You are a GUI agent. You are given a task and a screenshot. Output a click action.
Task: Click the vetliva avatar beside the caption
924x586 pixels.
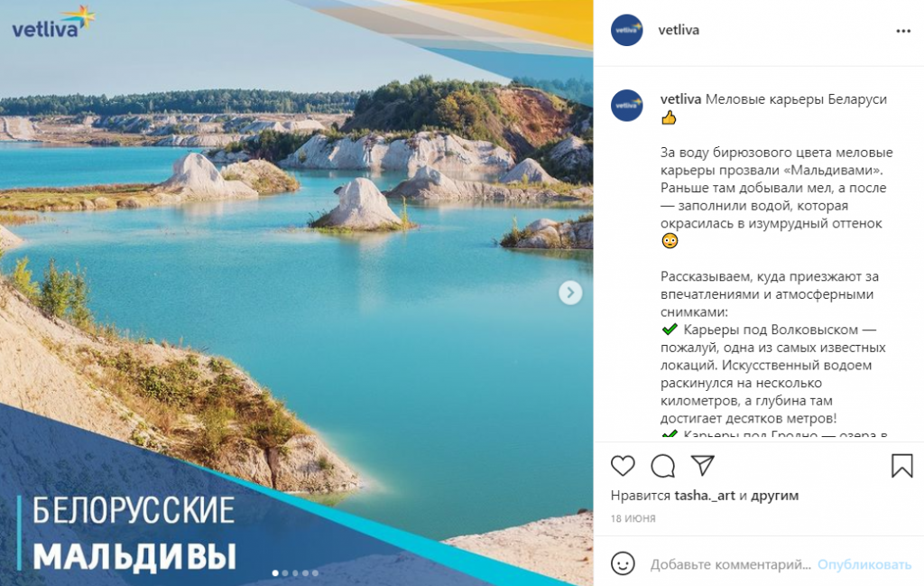coord(626,106)
